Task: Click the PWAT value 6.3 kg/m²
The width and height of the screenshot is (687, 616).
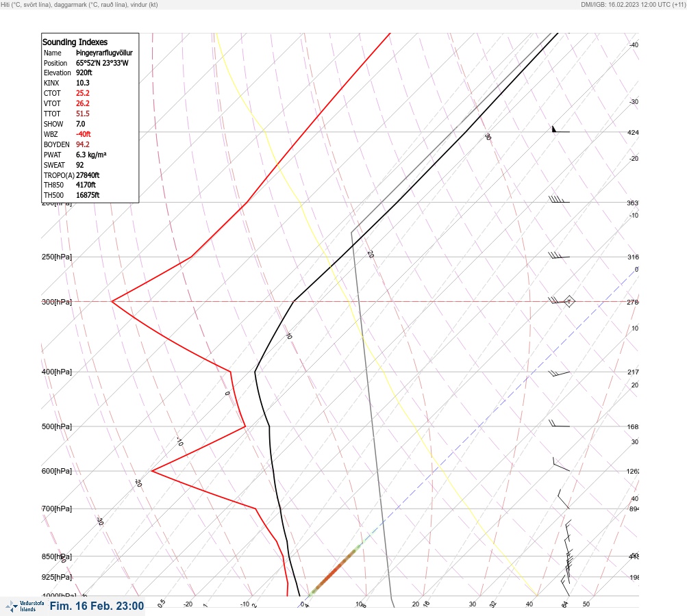Action: point(91,155)
